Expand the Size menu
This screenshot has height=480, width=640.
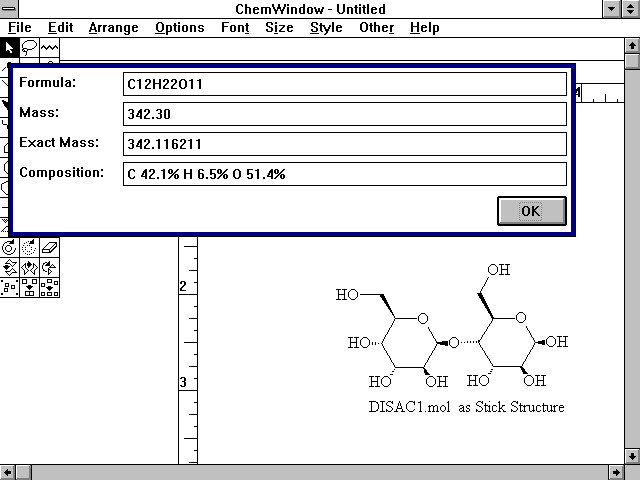(279, 28)
